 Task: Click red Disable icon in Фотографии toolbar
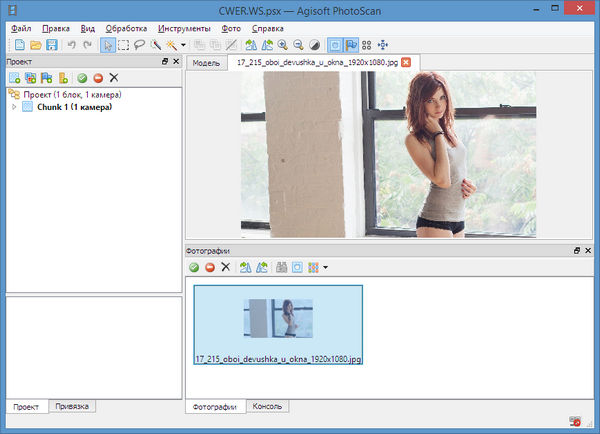coord(209,267)
